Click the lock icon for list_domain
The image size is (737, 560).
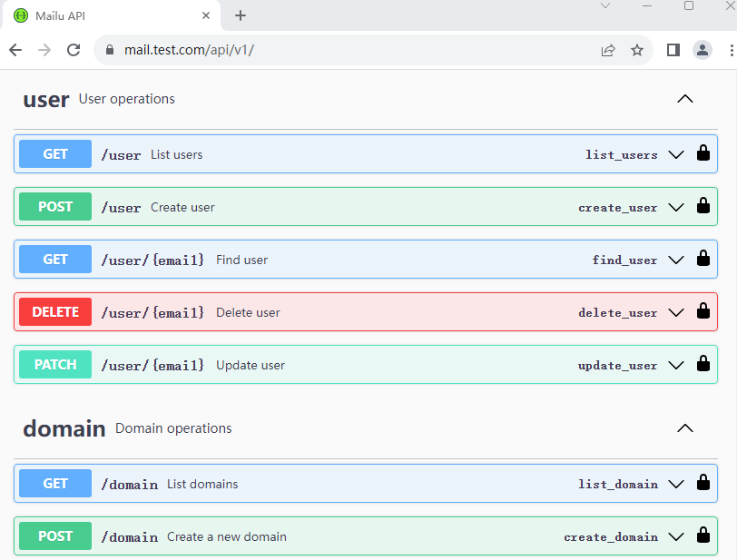click(x=703, y=483)
